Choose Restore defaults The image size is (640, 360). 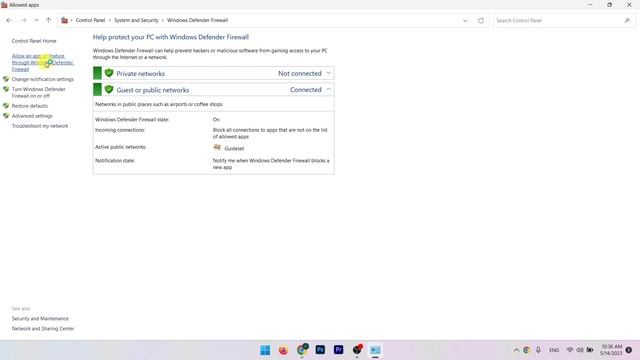[x=29, y=106]
